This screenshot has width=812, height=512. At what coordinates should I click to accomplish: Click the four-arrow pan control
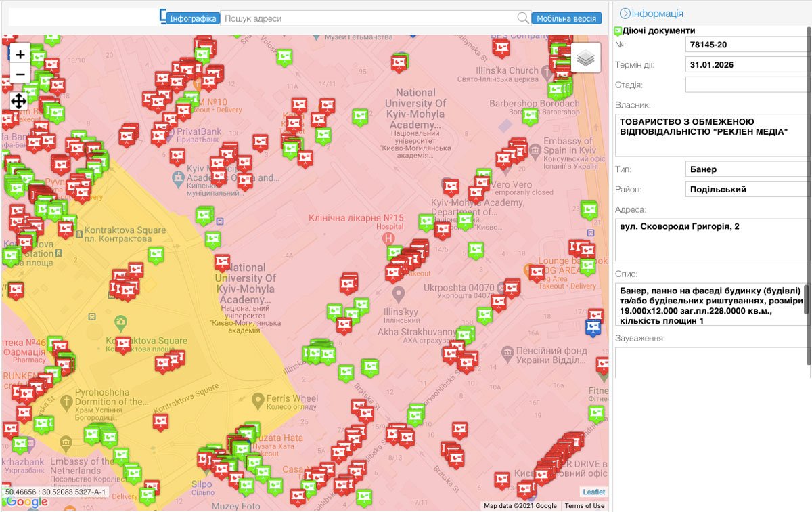[19, 102]
